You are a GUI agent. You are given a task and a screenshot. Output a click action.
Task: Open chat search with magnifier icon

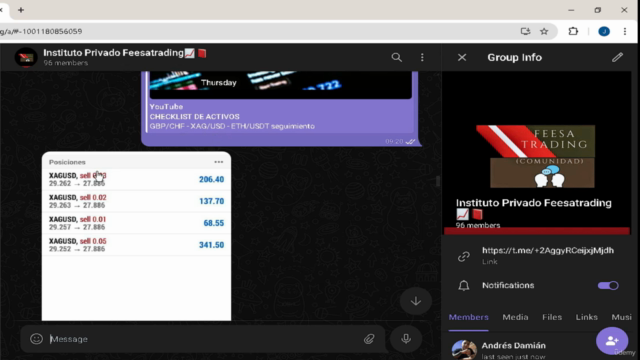pyautogui.click(x=396, y=58)
